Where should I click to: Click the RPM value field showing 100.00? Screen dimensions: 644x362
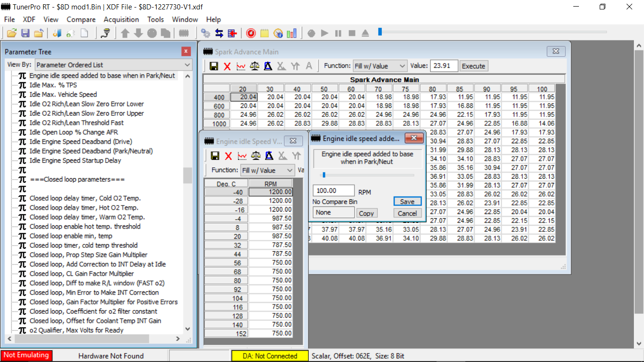point(333,190)
